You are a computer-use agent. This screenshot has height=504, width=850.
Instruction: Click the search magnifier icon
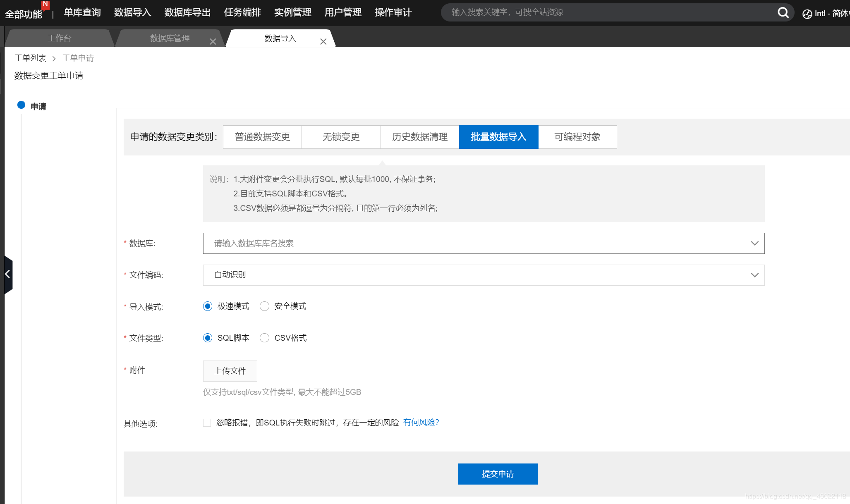tap(783, 12)
